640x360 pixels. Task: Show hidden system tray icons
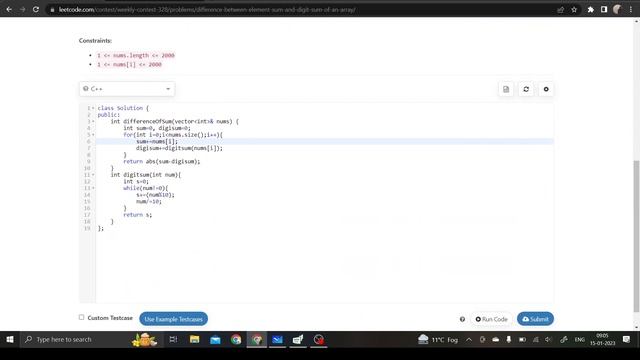pyautogui.click(x=469, y=339)
